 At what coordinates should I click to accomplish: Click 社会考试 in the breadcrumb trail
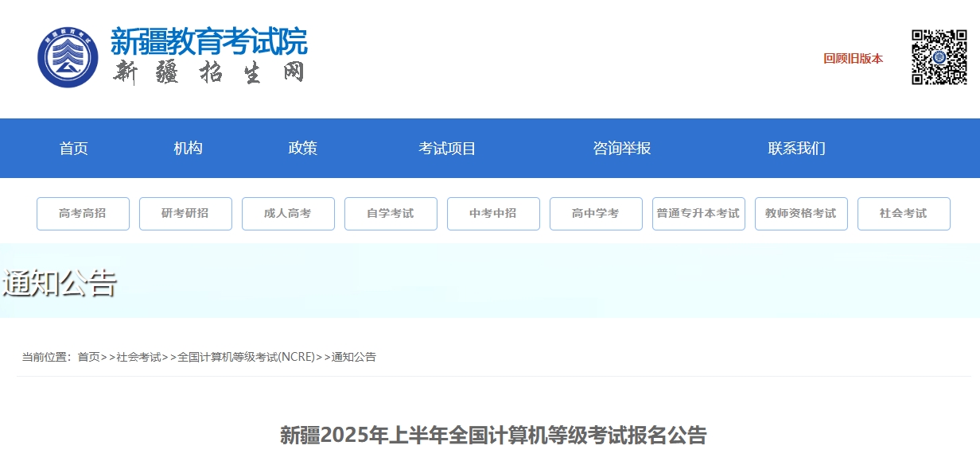138,357
